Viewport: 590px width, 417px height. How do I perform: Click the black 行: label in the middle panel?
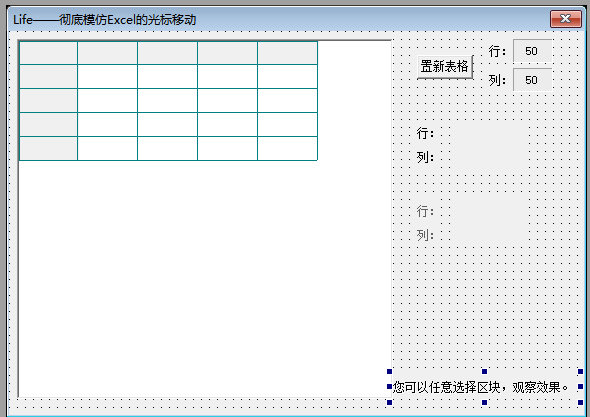[x=425, y=133]
